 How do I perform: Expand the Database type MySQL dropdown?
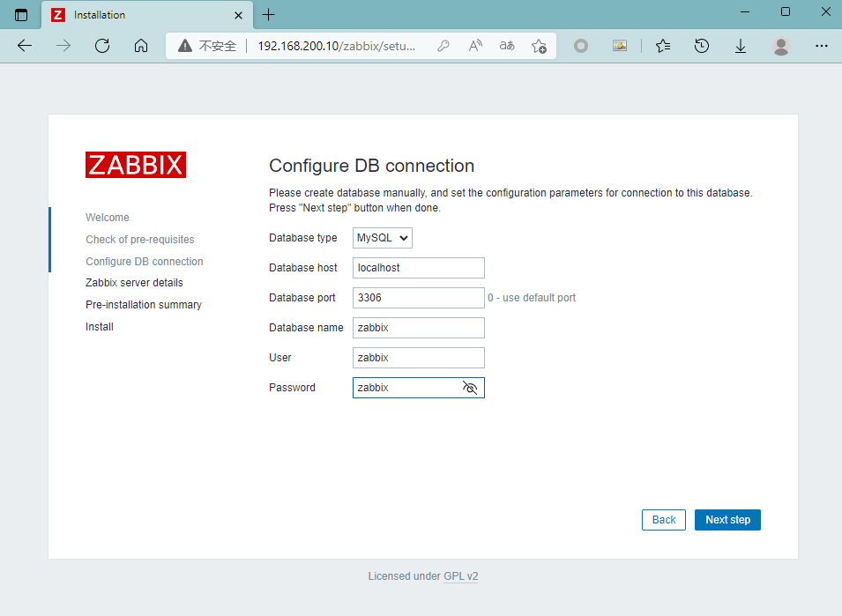click(x=383, y=238)
